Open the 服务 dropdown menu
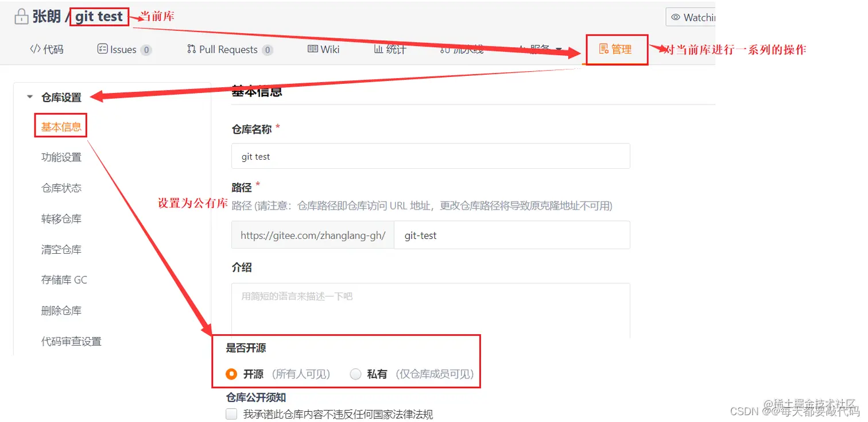The image size is (868, 422). [541, 49]
